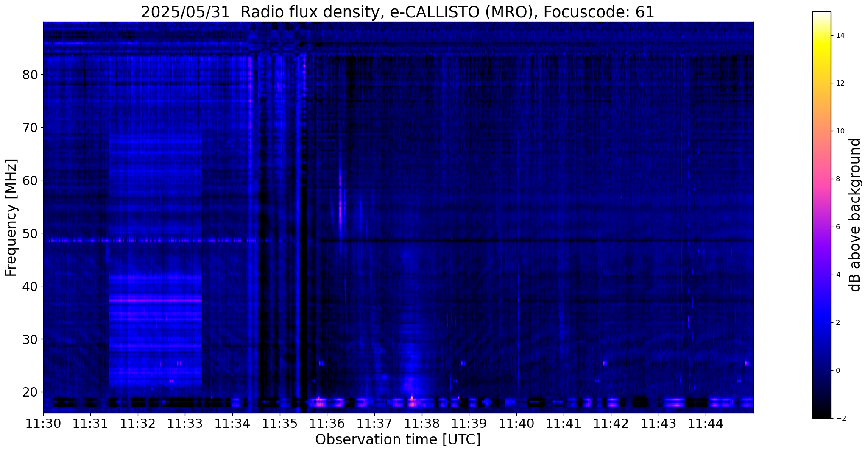
Task: Click the 80 MHz frequency tick label
Action: [x=30, y=75]
